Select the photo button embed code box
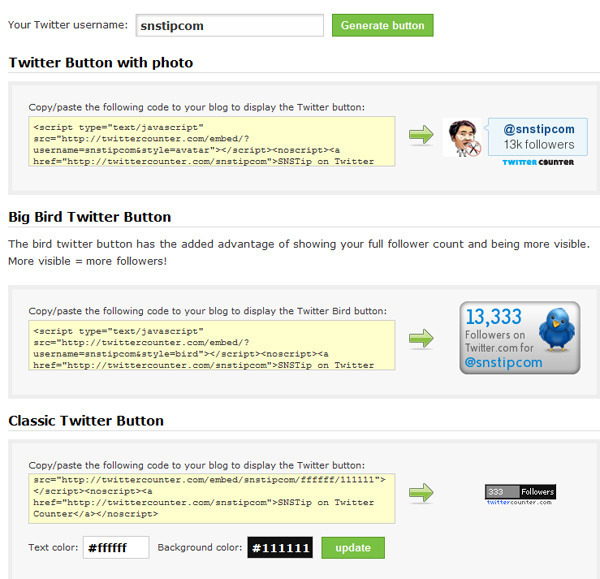 coord(212,142)
